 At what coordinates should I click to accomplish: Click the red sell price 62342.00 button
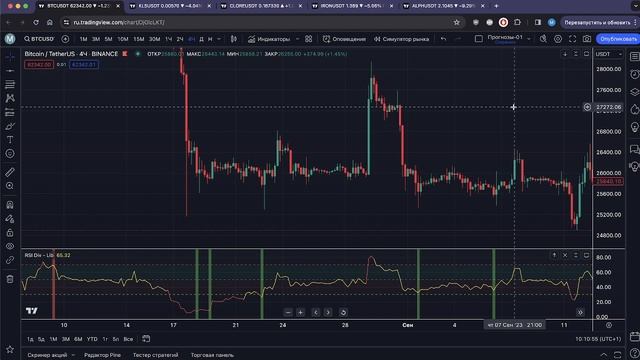click(x=39, y=64)
